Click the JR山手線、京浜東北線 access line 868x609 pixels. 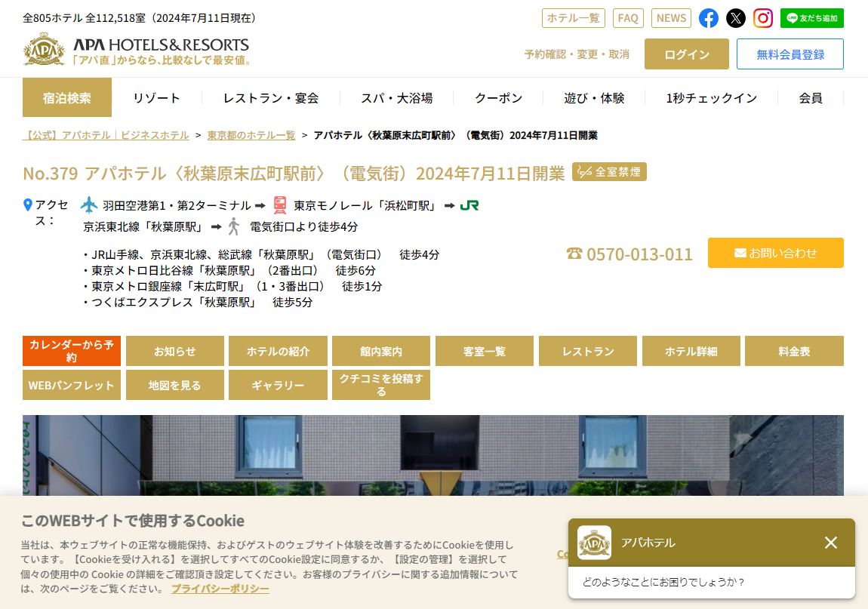click(x=260, y=254)
